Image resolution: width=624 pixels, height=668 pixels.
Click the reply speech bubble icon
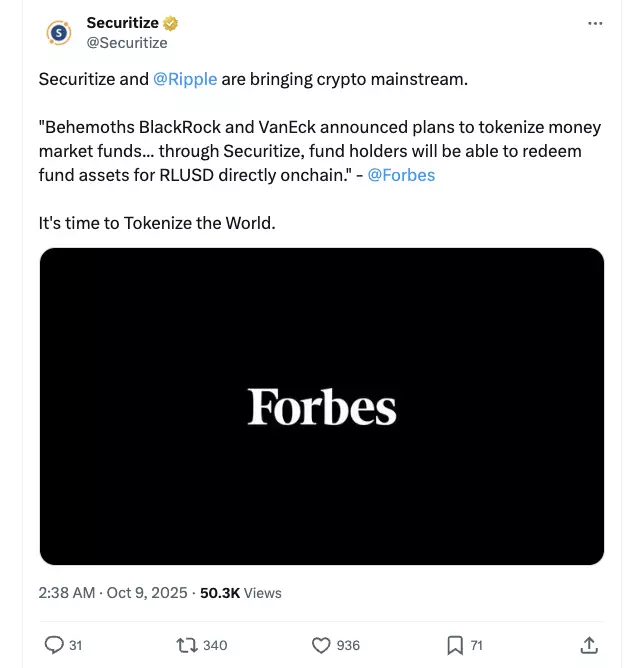[54, 645]
